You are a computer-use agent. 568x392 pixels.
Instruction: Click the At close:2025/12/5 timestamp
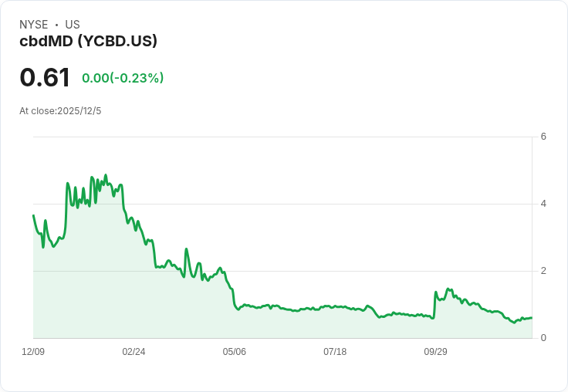click(x=60, y=111)
